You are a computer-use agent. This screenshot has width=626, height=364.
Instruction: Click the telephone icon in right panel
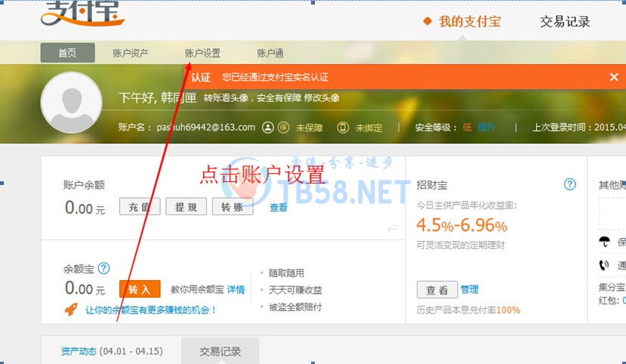(x=604, y=265)
